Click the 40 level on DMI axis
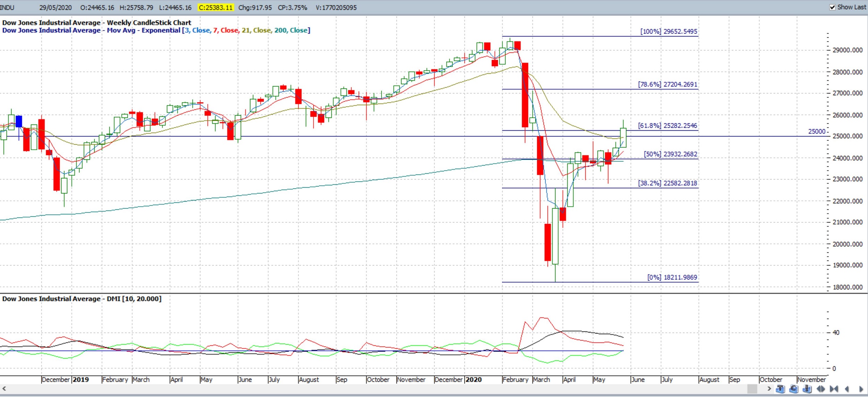The image size is (868, 397). click(x=836, y=333)
